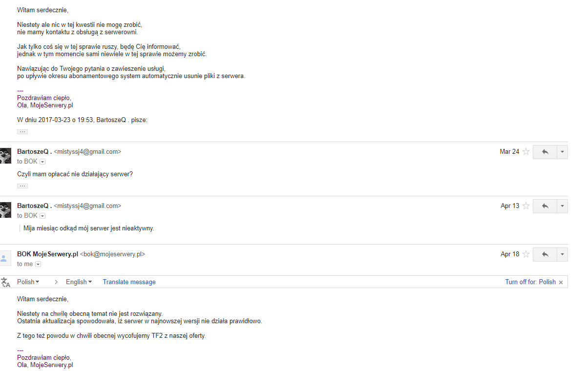Click BartoszeQ avatar on Mar 24 message
Screen dimensions: 588x371
point(5,155)
